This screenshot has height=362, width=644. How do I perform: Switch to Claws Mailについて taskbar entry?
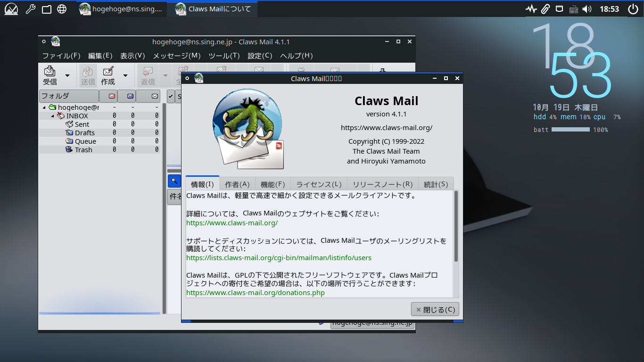(213, 9)
